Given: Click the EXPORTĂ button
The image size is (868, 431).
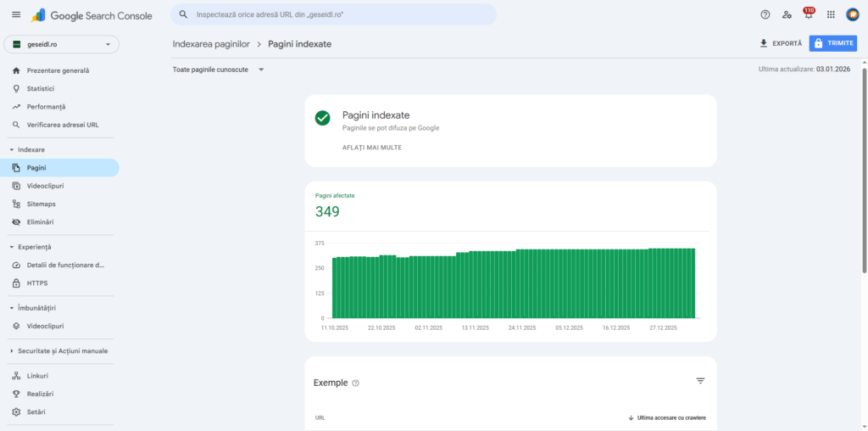Looking at the screenshot, I should (x=780, y=43).
